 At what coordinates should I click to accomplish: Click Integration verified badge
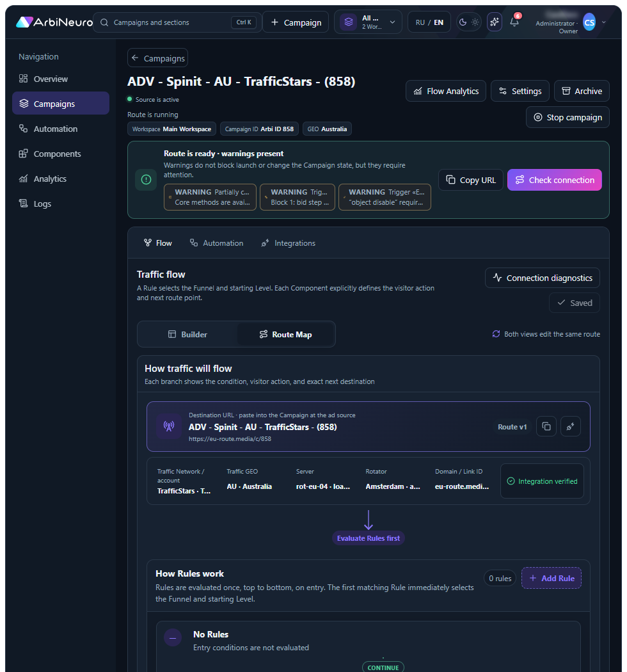[542, 481]
